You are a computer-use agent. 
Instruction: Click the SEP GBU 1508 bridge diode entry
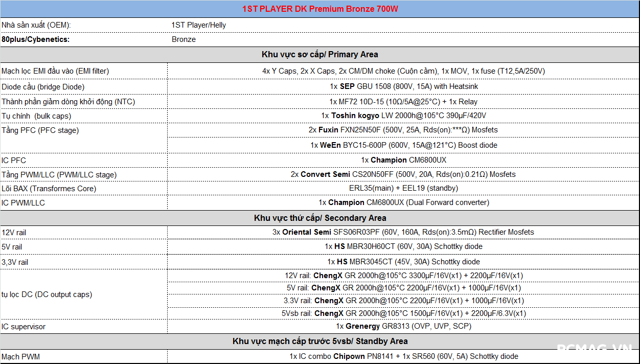click(x=403, y=86)
